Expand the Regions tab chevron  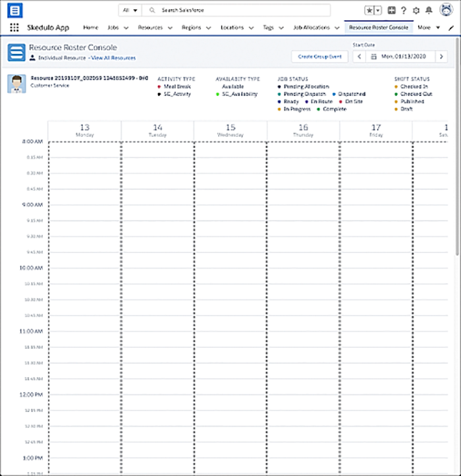click(x=208, y=28)
